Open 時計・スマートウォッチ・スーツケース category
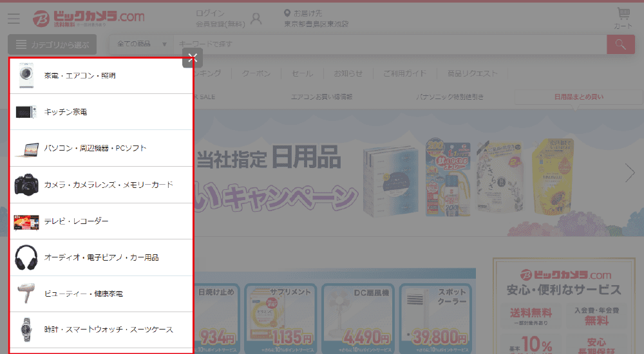Viewport: 644px width, 354px height. (101, 330)
